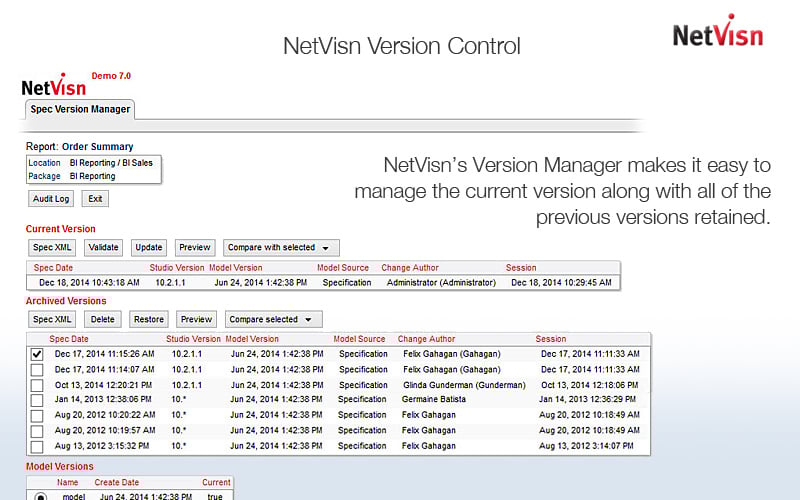The height and width of the screenshot is (500, 800).
Task: Select the model radio button in Model Versions
Action: click(x=41, y=496)
